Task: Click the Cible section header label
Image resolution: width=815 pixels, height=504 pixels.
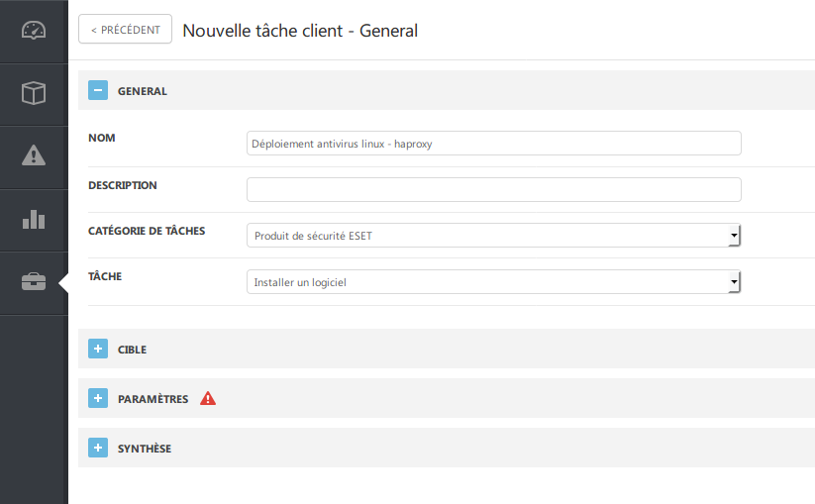Action: [x=132, y=350]
